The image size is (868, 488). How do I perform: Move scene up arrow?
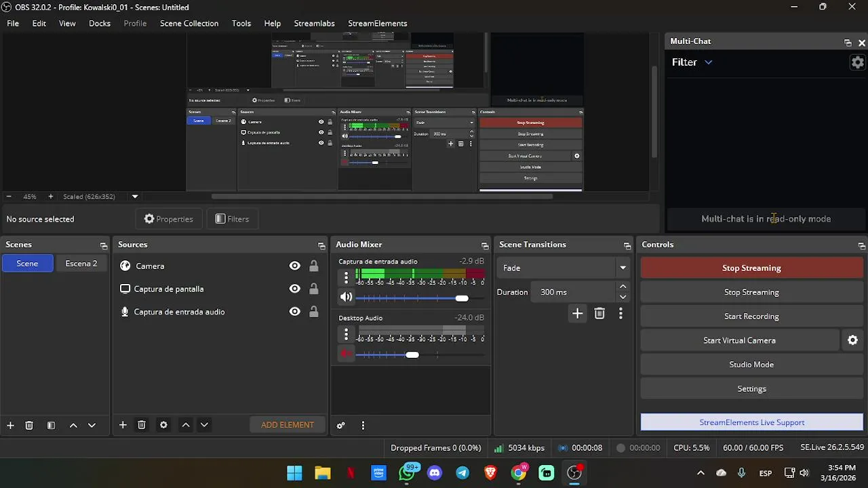click(73, 425)
